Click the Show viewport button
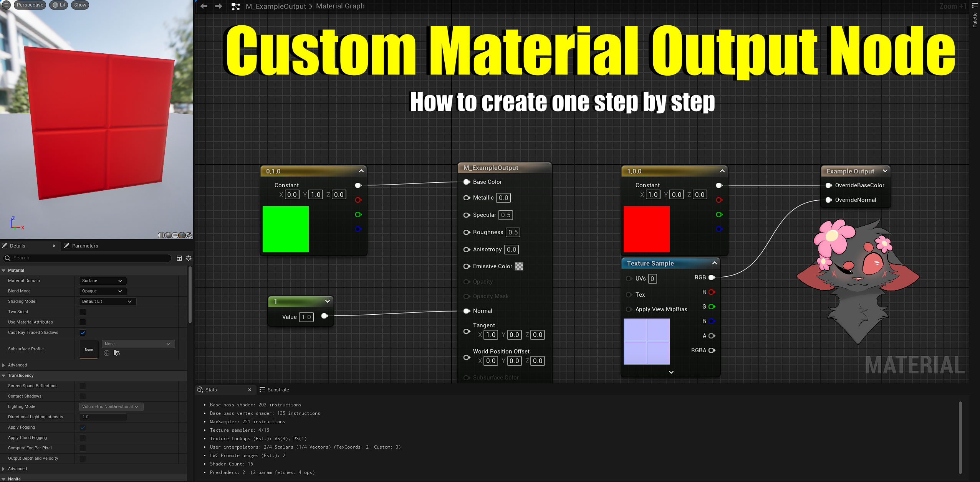 click(80, 5)
